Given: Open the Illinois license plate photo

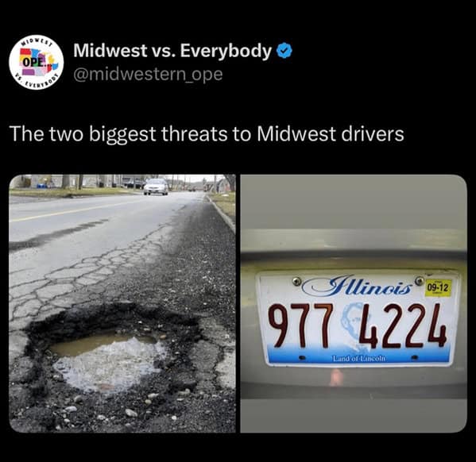Looking at the screenshot, I should (x=354, y=303).
